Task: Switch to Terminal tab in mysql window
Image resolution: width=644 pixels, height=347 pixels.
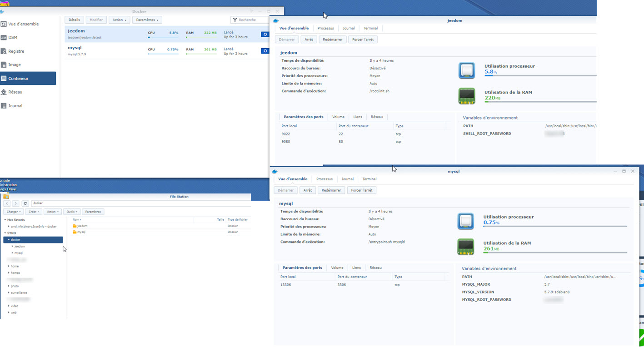Action: pos(369,179)
